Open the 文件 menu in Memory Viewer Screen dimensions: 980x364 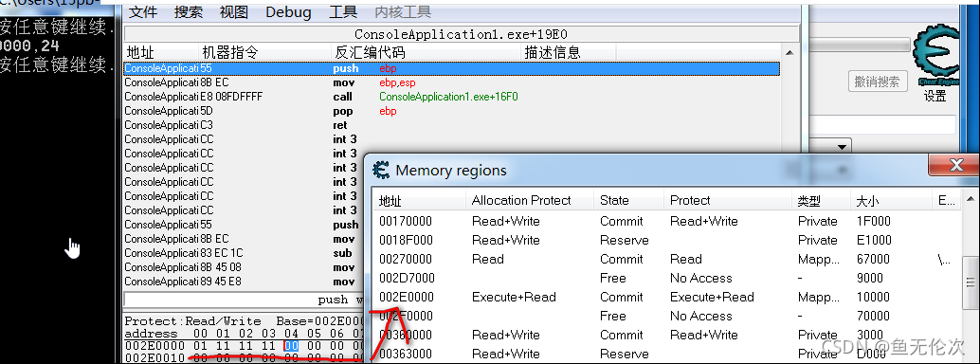[142, 12]
